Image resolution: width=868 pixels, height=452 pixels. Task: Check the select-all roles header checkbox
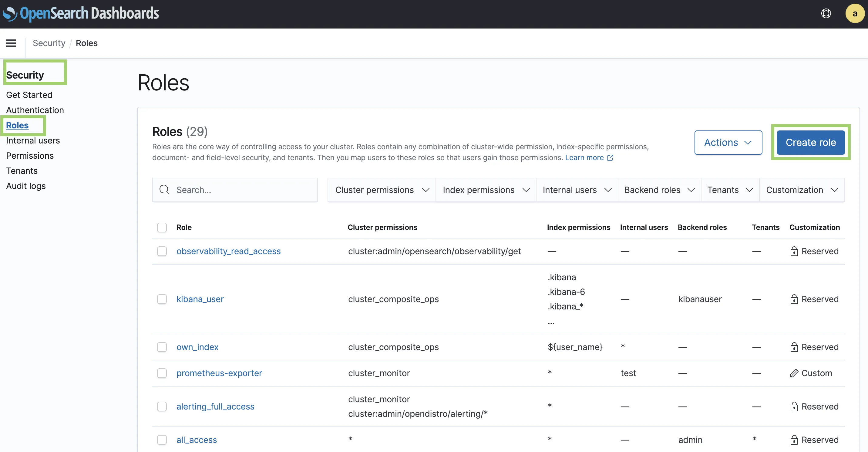pyautogui.click(x=162, y=228)
